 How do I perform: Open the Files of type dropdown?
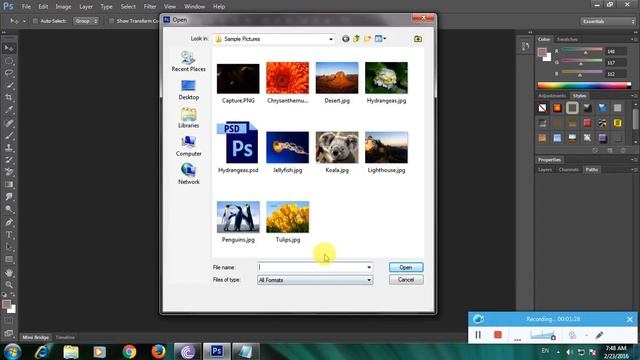tap(315, 280)
